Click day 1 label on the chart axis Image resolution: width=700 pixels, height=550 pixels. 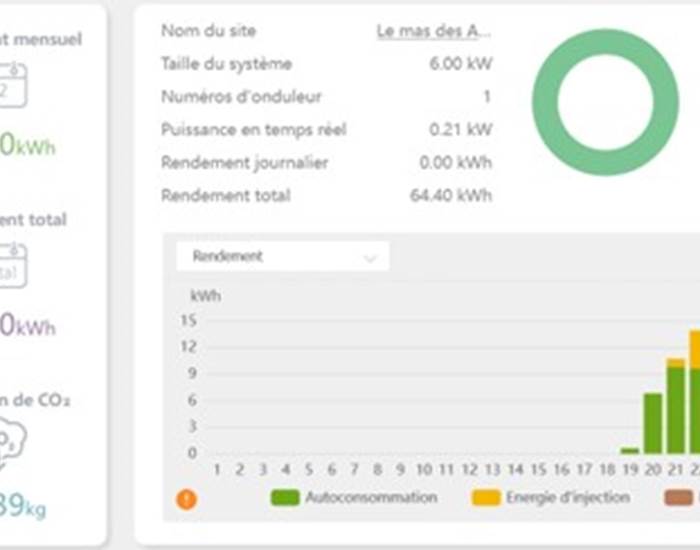click(217, 469)
